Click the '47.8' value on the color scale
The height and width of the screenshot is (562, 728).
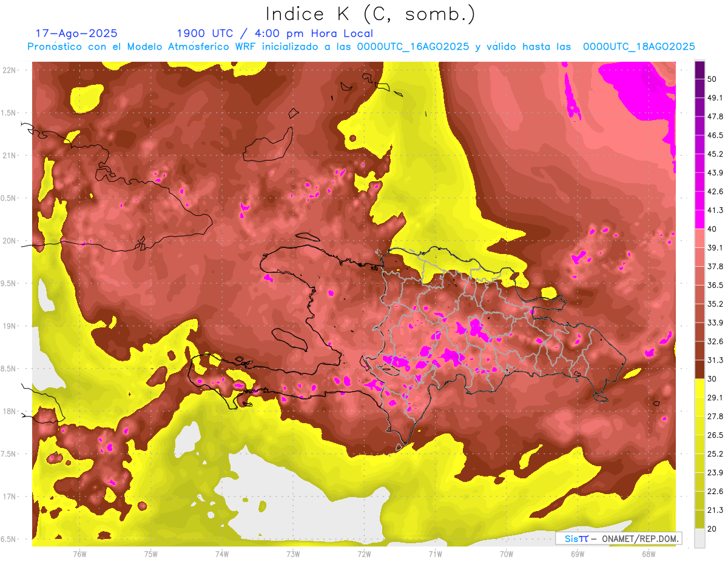715,116
